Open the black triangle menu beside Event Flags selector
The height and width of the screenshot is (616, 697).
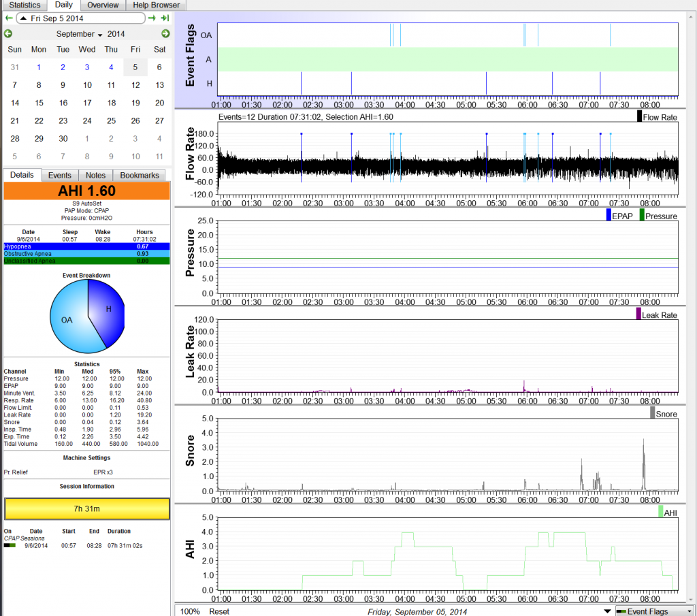tap(607, 611)
